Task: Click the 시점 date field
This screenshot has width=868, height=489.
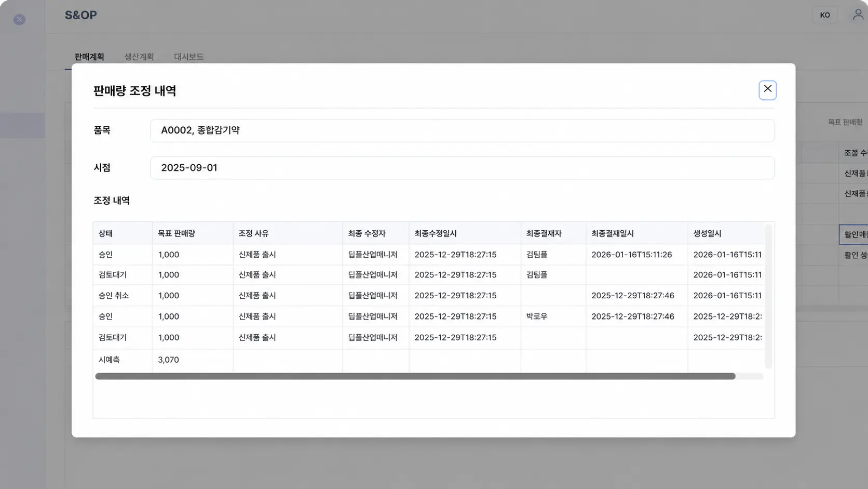Action: click(x=462, y=168)
